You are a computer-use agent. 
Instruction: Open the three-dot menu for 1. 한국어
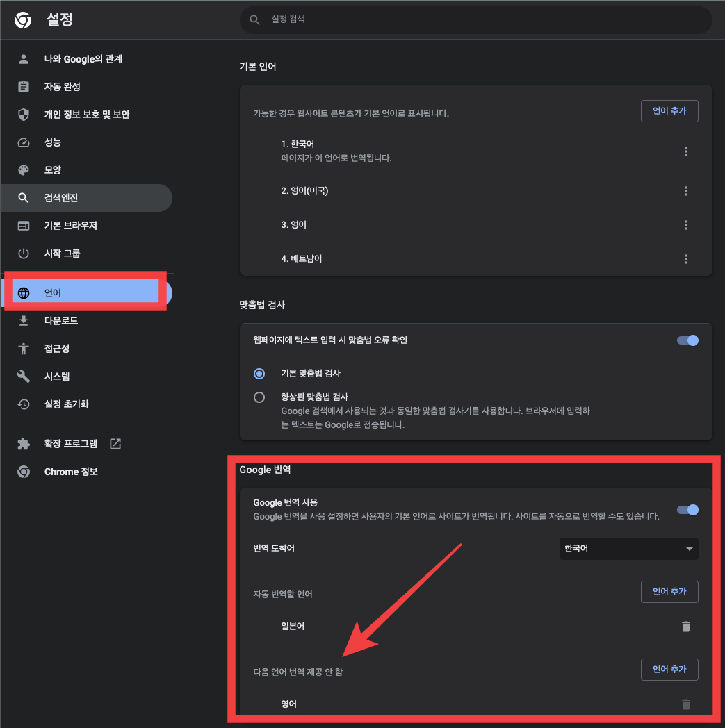[x=685, y=151]
